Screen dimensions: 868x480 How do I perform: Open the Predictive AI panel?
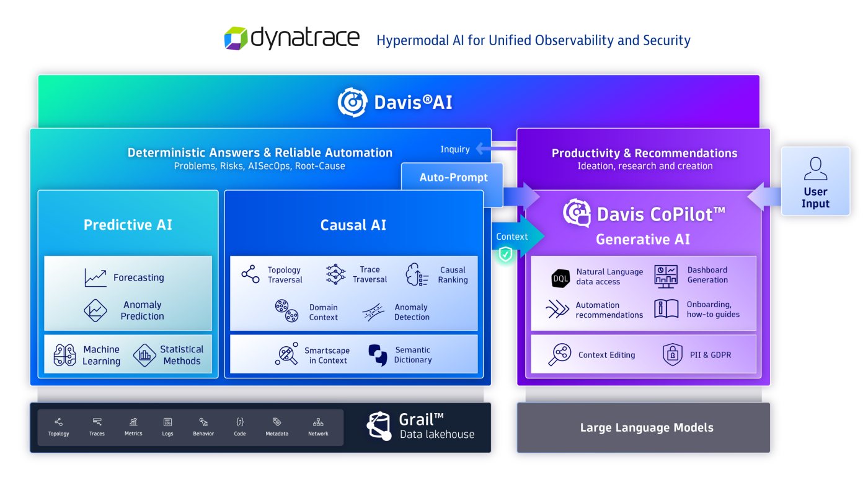128,224
